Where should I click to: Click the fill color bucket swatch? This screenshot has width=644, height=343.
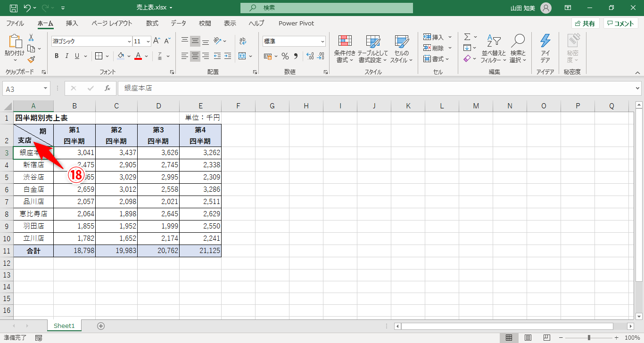(x=121, y=56)
